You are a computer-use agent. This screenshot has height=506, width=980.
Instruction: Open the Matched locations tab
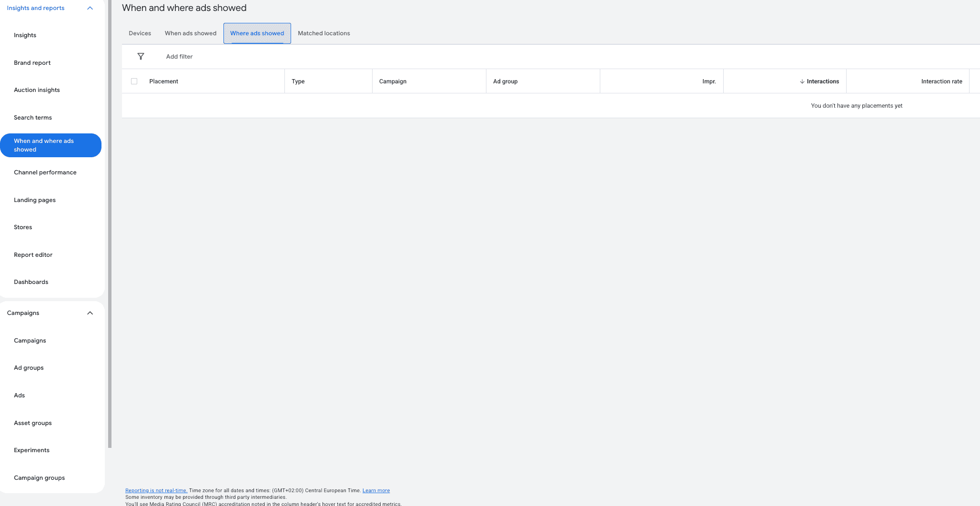click(x=324, y=33)
